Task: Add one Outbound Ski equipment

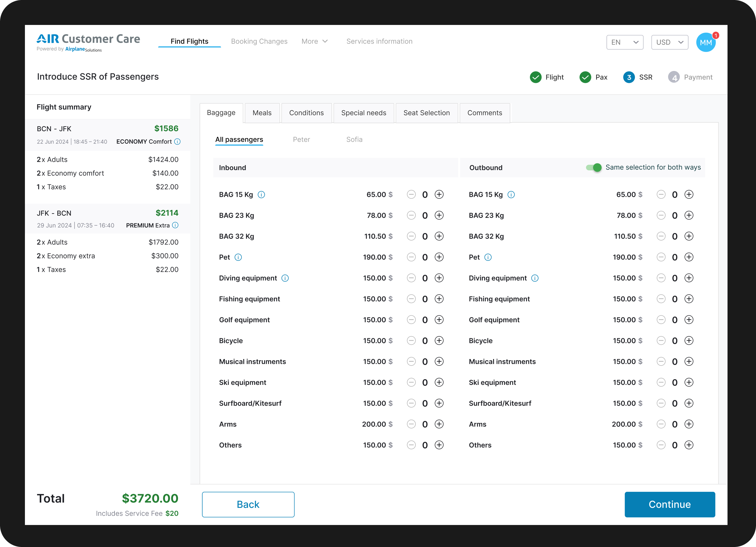Action: tap(689, 382)
